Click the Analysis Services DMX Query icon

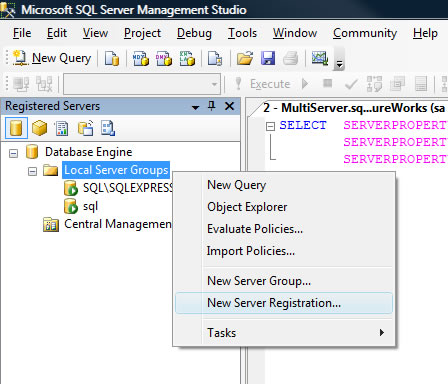click(x=164, y=58)
